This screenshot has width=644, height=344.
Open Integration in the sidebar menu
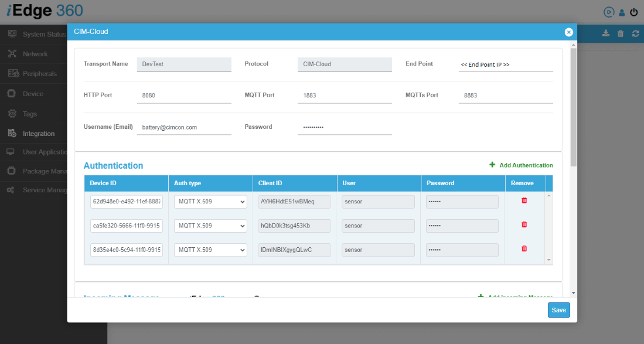(x=39, y=134)
